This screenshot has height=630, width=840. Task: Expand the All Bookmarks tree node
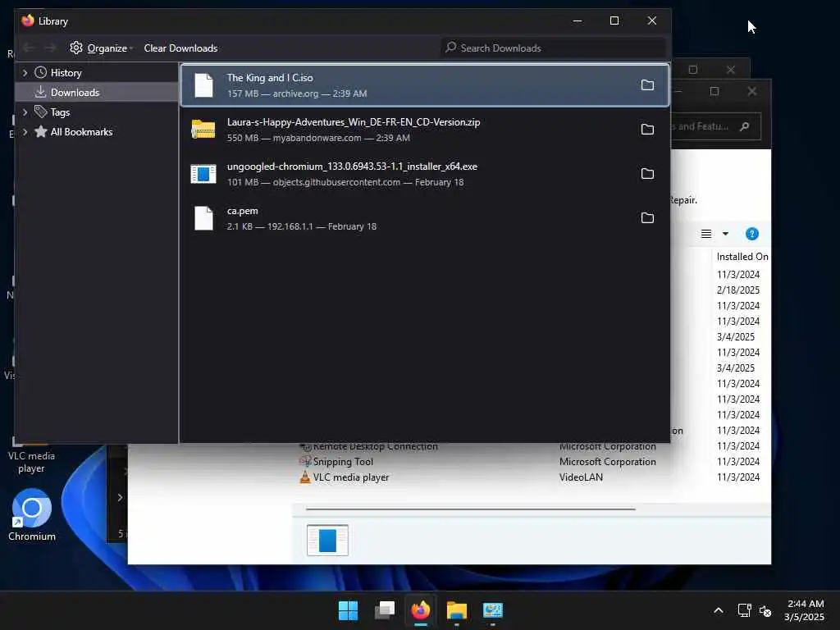point(25,132)
